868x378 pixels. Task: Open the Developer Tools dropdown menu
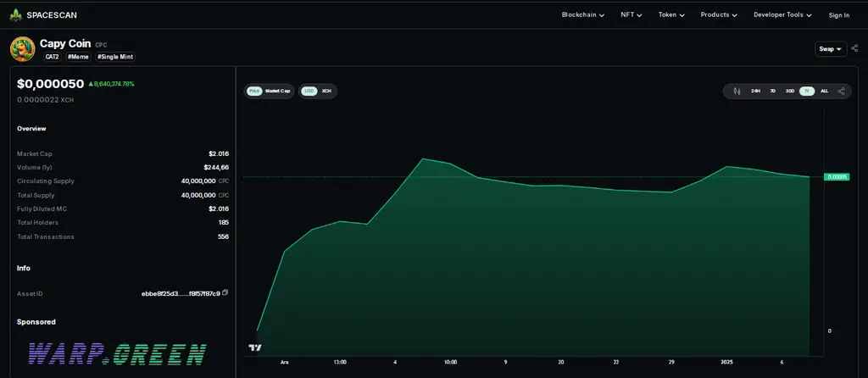pos(782,15)
